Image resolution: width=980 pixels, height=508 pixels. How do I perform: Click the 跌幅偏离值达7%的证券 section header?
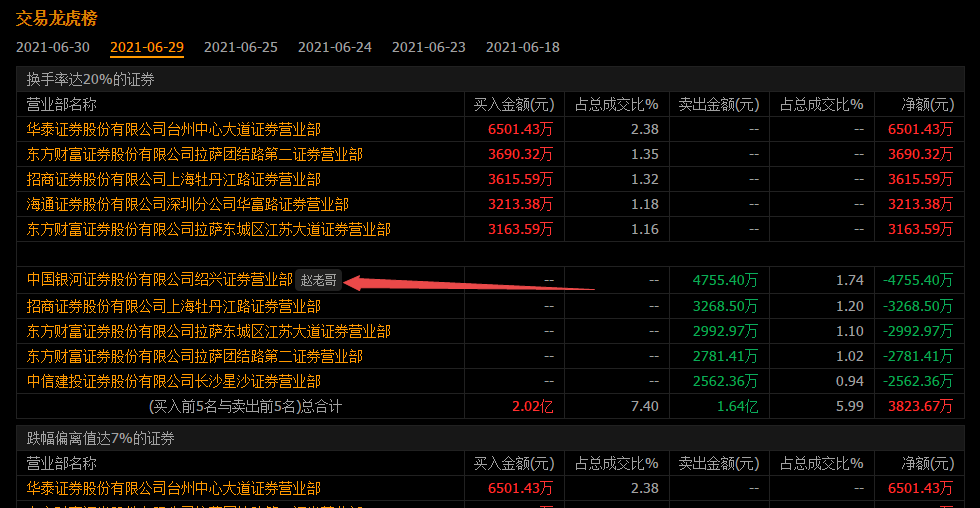click(100, 439)
